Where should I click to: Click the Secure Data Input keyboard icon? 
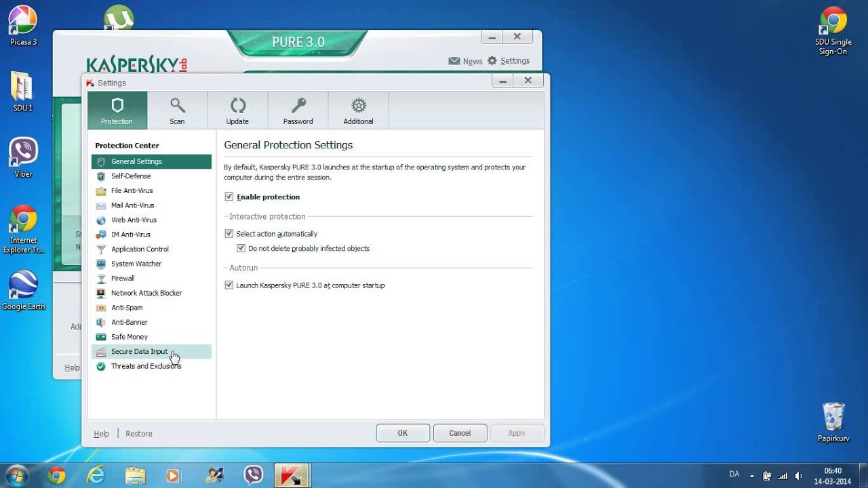[101, 352]
